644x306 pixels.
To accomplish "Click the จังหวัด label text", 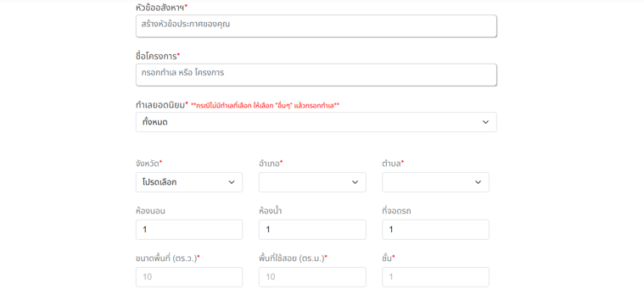I will [148, 164].
